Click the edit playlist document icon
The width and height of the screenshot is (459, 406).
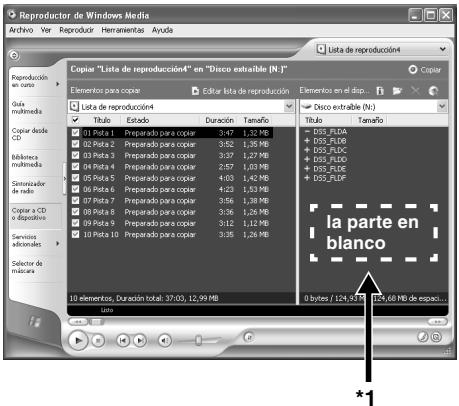pyautogui.click(x=196, y=91)
